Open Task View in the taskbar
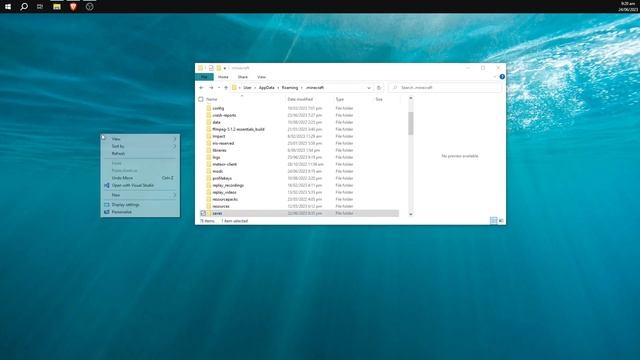This screenshot has height=360, width=640. click(x=40, y=7)
